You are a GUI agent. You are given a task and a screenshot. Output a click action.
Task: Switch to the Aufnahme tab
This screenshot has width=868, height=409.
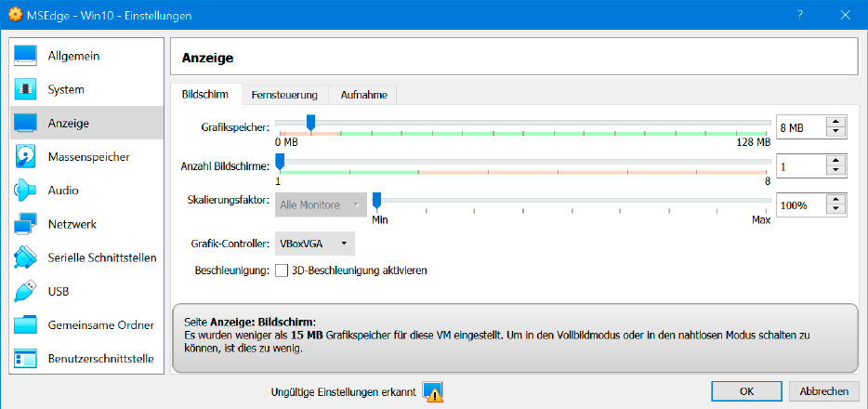363,95
